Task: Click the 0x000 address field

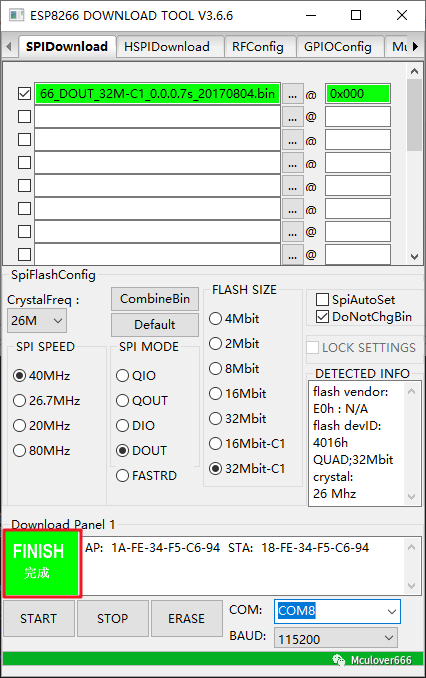Action: (358, 94)
